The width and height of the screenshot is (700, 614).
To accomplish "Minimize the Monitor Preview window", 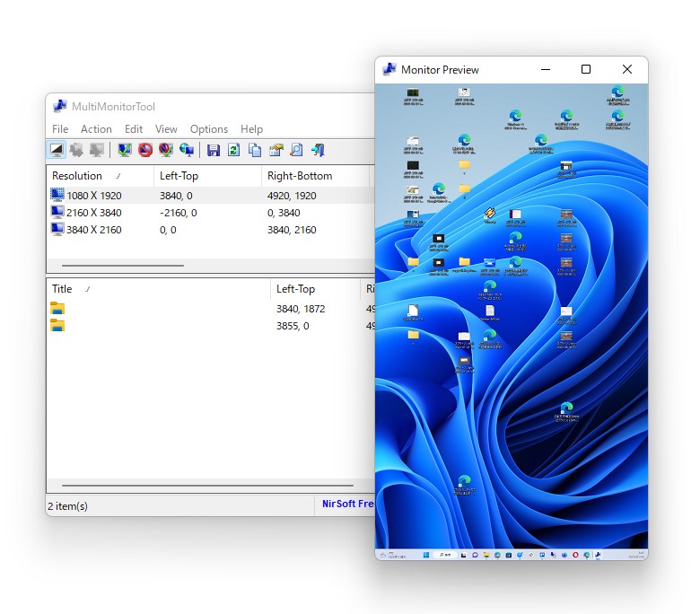I will point(545,70).
